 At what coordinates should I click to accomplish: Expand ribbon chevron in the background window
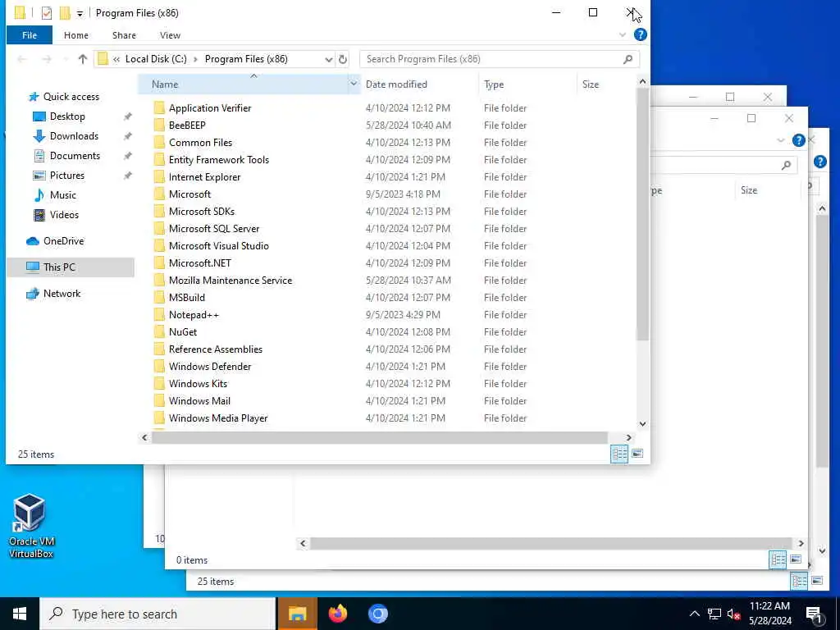tap(781, 140)
